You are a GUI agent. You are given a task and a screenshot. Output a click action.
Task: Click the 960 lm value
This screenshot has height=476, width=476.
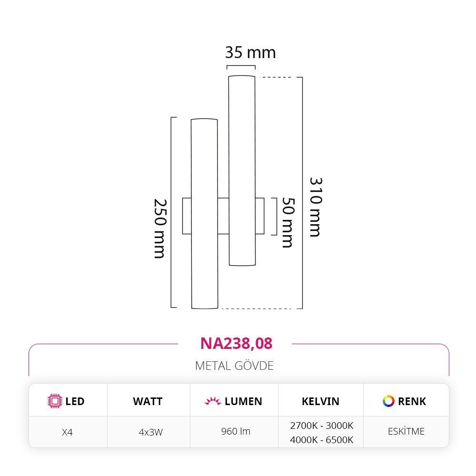(x=236, y=431)
